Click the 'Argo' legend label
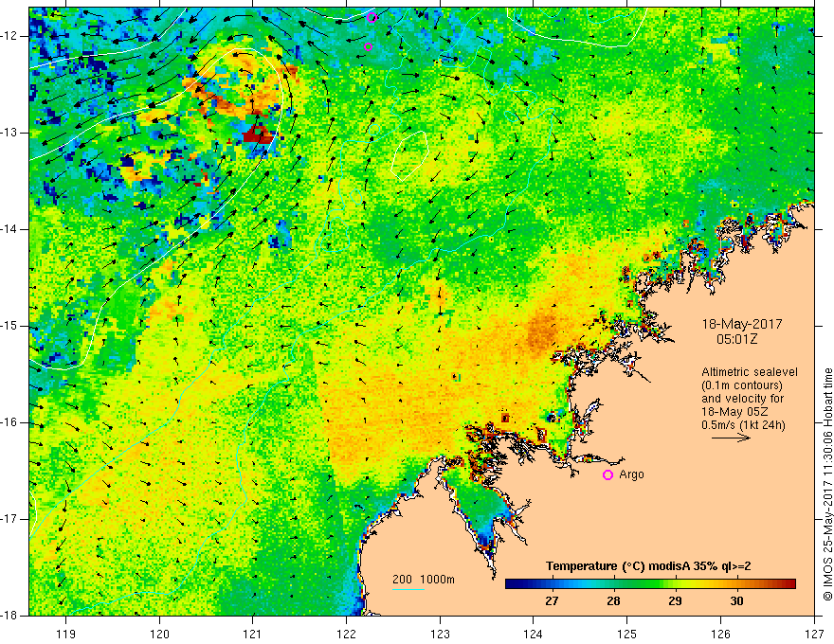 [631, 474]
